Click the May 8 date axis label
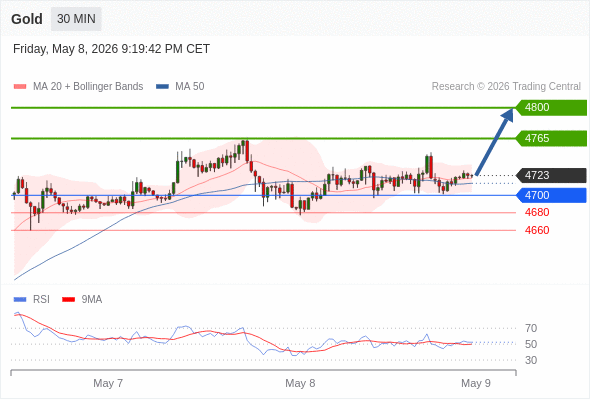The height and width of the screenshot is (400, 590). pyautogui.click(x=300, y=383)
